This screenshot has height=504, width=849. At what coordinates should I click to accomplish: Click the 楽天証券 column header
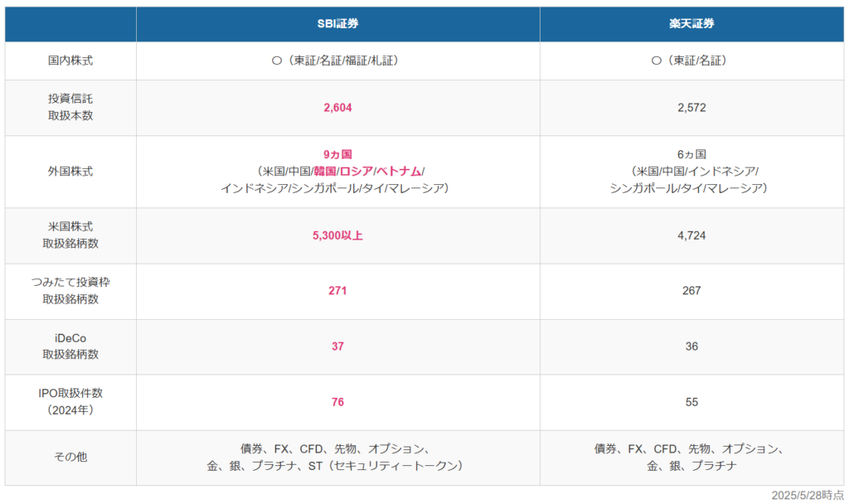[691, 24]
